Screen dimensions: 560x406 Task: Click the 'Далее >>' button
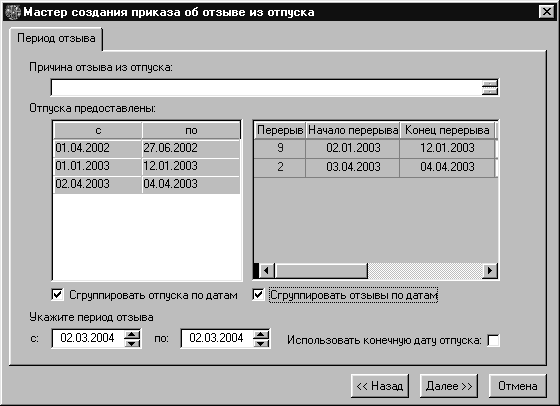point(449,386)
